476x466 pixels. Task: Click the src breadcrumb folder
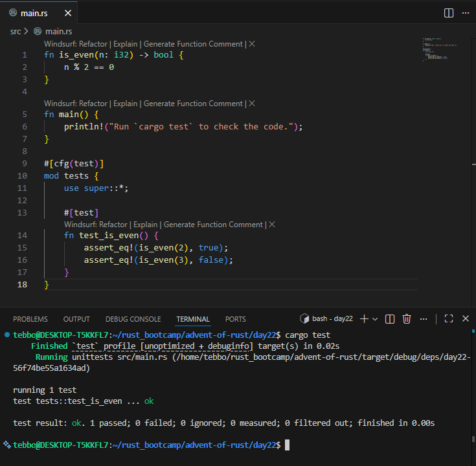click(16, 32)
